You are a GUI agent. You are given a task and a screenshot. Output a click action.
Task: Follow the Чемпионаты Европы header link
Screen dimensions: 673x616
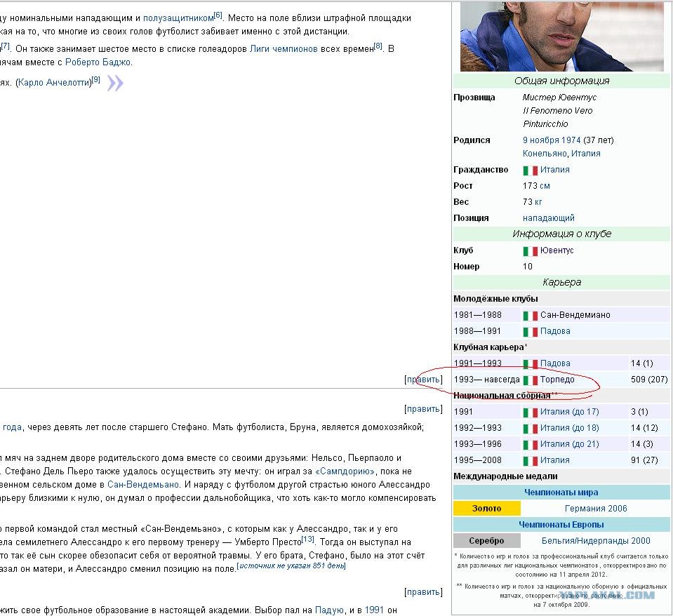pyautogui.click(x=561, y=525)
